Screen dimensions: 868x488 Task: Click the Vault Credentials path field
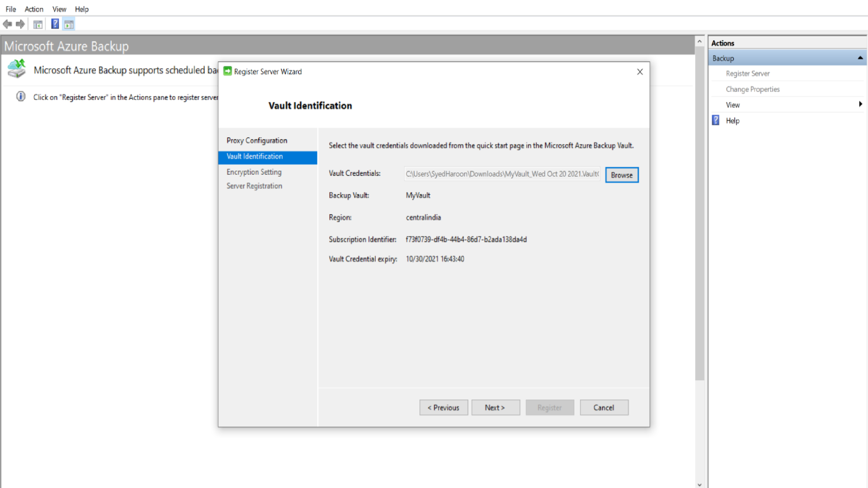click(502, 174)
